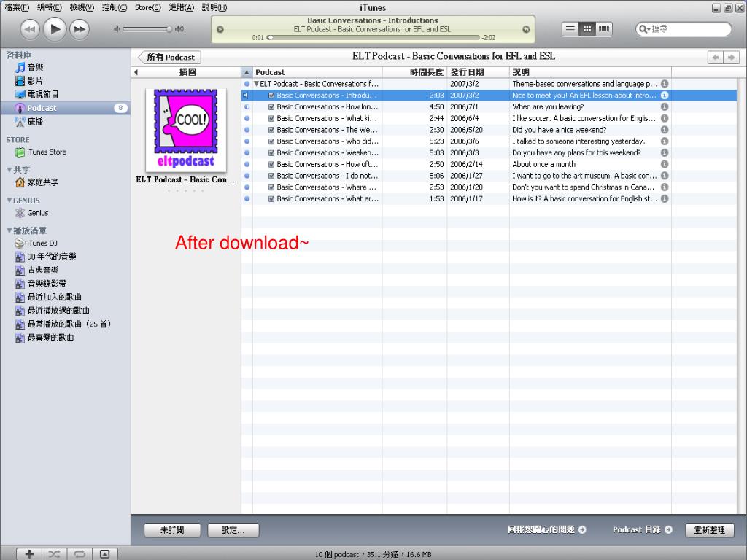Show info for 'When are you leaving?' episode

pyautogui.click(x=665, y=106)
